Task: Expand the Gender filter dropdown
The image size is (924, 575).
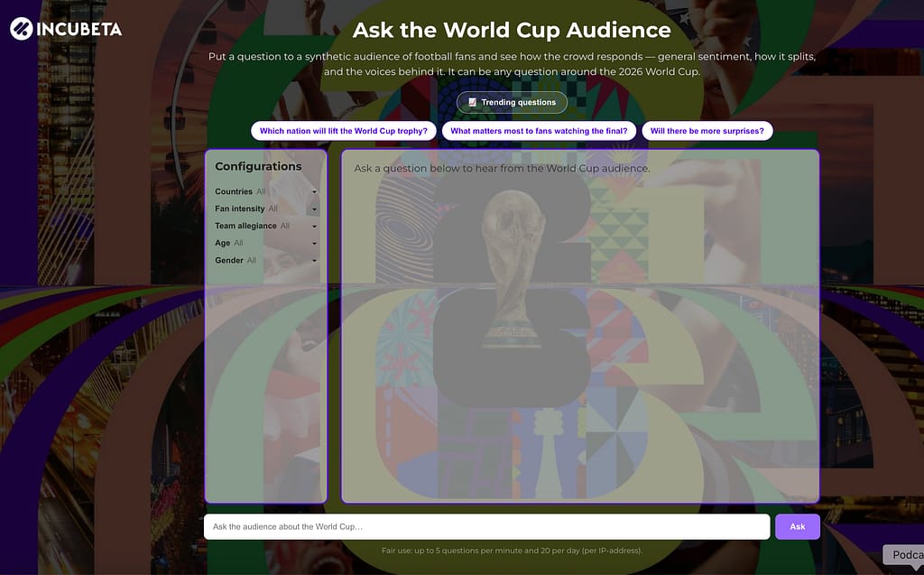Action: coord(266,260)
